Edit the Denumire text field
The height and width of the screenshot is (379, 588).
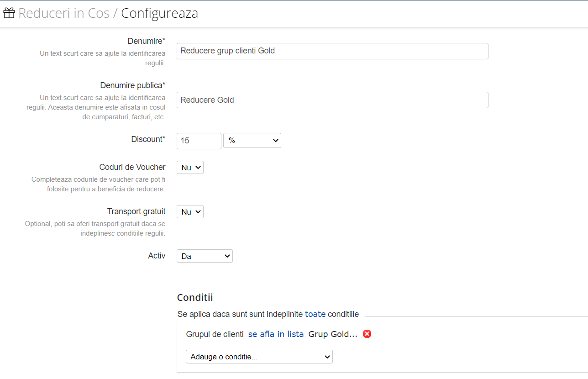coord(332,51)
